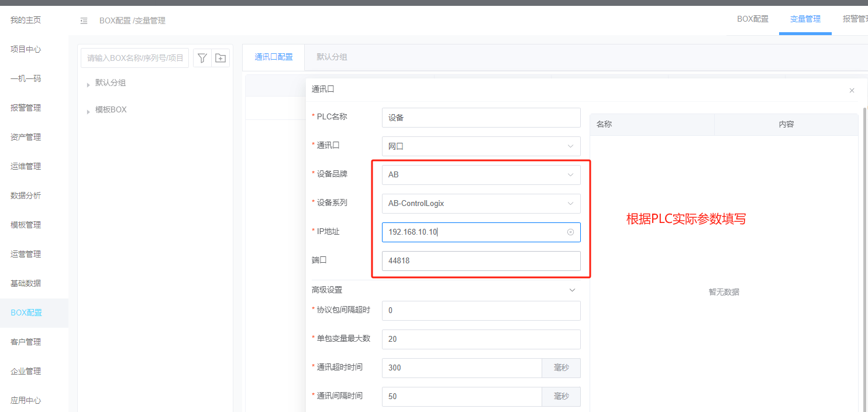Open 客户管理 in sidebar
This screenshot has height=412, width=868.
[x=26, y=342]
